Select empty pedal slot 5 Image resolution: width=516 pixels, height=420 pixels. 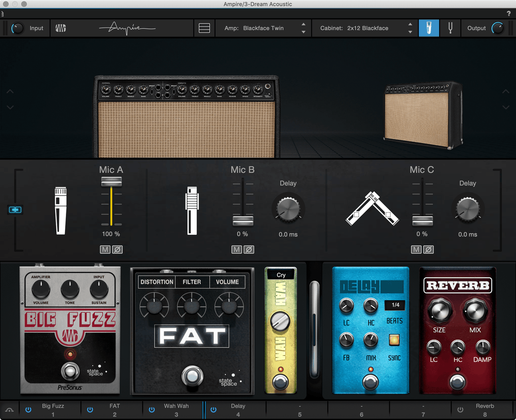[x=298, y=409]
